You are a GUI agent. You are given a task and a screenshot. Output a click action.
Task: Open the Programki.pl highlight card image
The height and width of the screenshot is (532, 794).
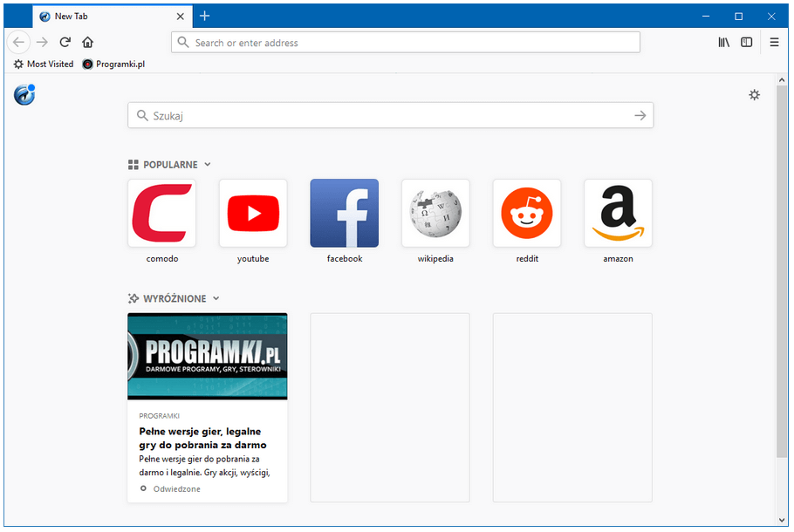(x=208, y=357)
